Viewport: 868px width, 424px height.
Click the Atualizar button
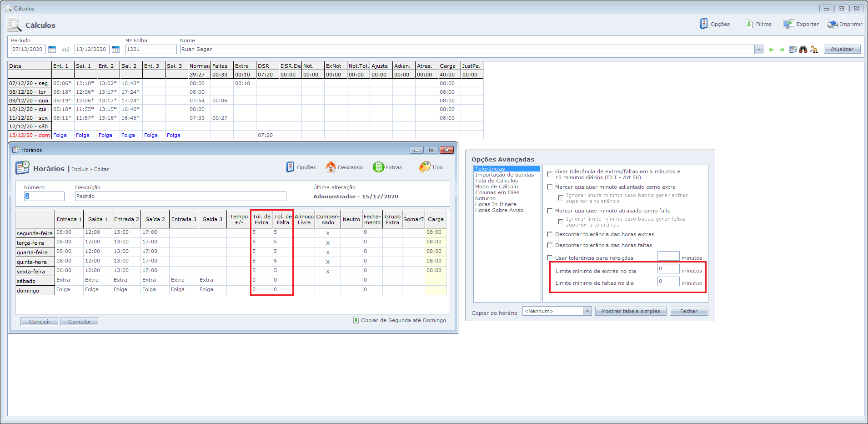(x=842, y=49)
